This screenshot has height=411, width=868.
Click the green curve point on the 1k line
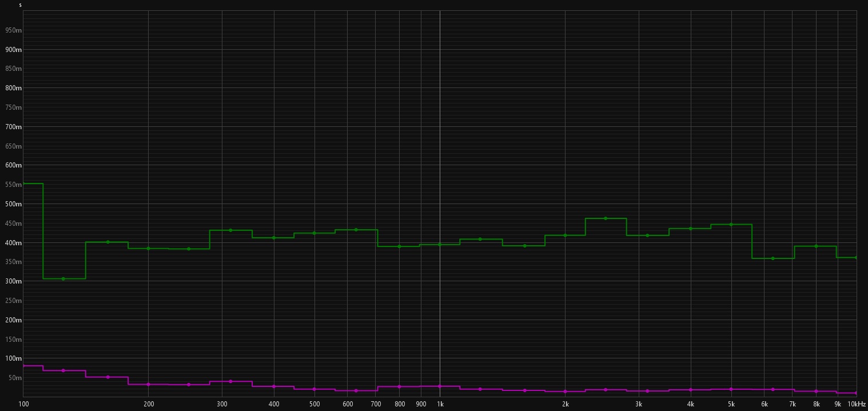pyautogui.click(x=440, y=244)
